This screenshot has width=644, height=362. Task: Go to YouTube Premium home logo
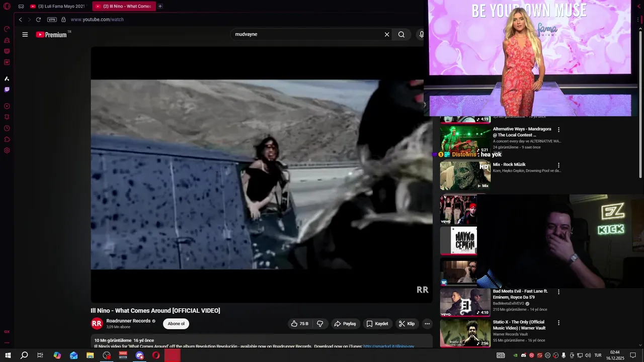[x=51, y=35]
